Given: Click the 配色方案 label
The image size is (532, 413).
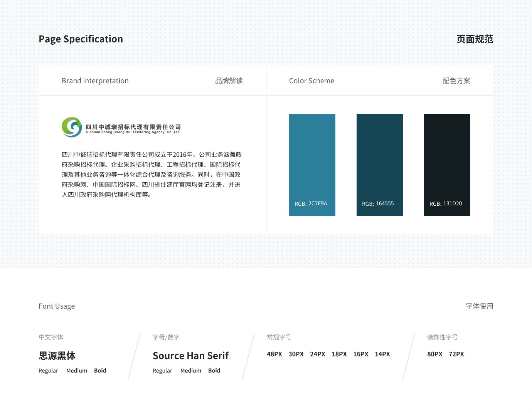Looking at the screenshot, I should click(457, 81).
